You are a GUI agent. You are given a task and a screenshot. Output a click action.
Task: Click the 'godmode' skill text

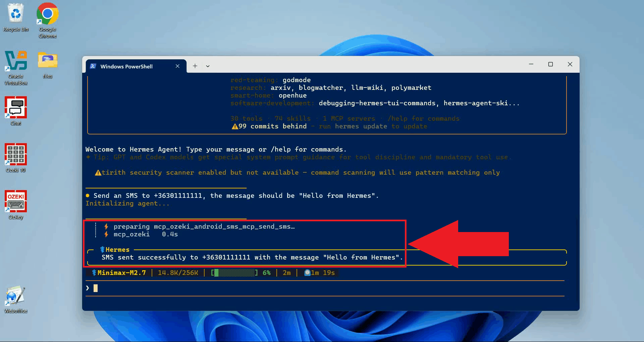(297, 80)
